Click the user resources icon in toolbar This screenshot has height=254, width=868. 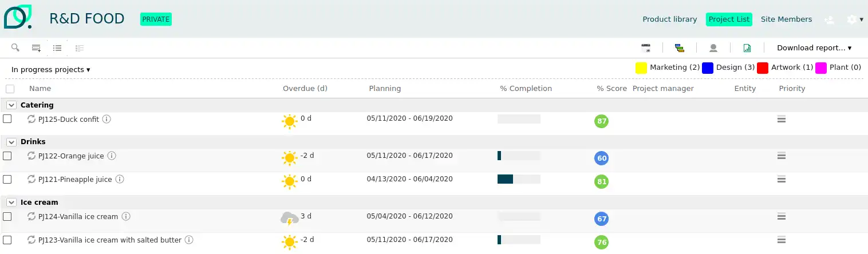(x=713, y=48)
